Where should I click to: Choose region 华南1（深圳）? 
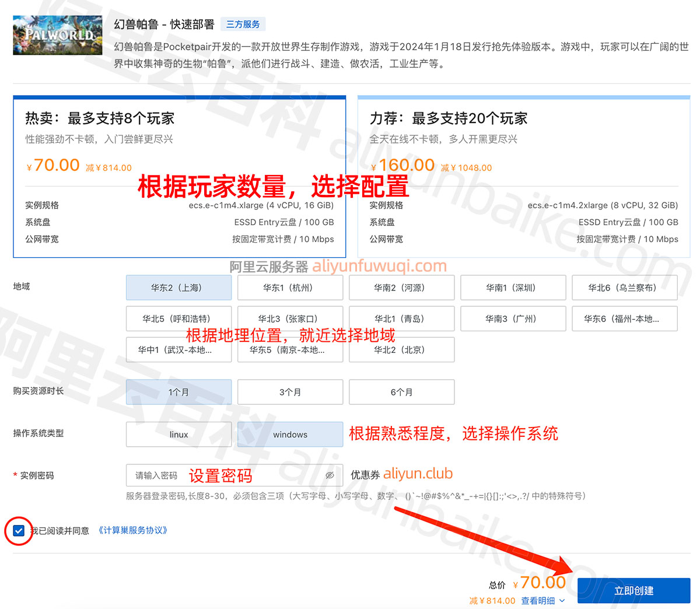pos(513,288)
